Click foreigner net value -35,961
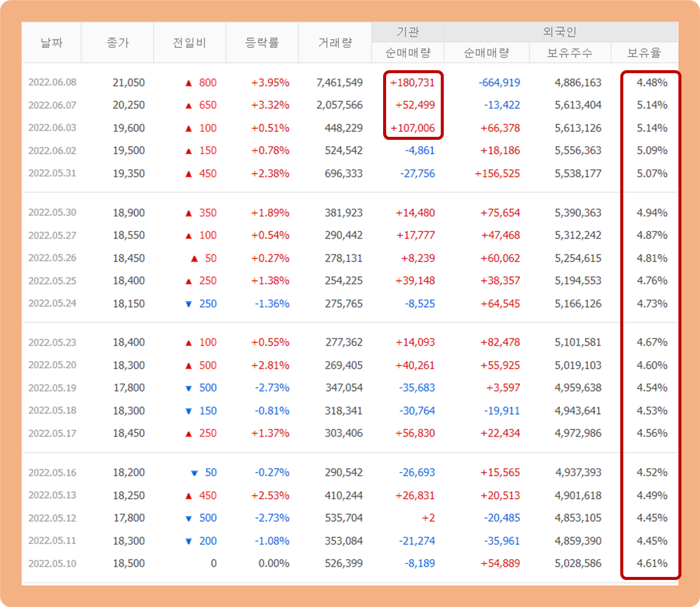 coord(502,541)
